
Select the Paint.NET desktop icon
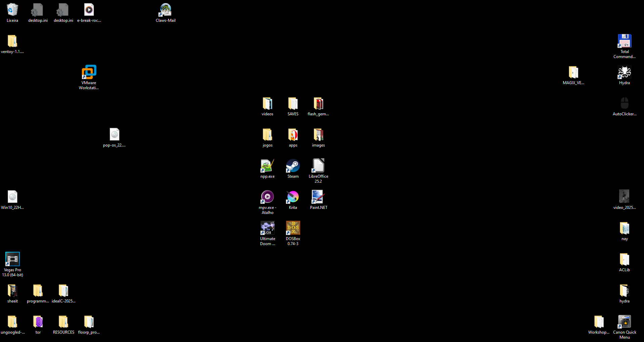tap(318, 197)
